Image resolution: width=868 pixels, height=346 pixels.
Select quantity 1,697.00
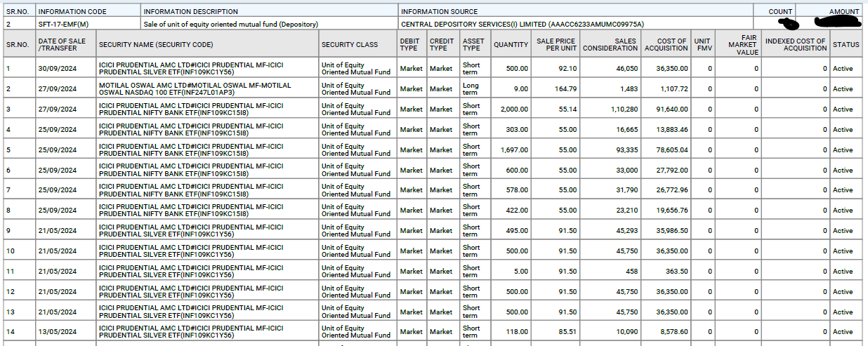click(x=514, y=150)
